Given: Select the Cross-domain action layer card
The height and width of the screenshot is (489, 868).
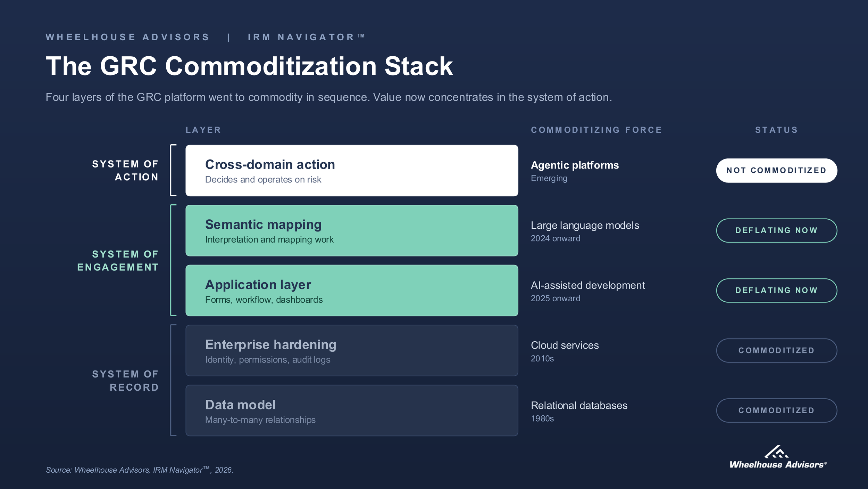Looking at the screenshot, I should click(352, 171).
